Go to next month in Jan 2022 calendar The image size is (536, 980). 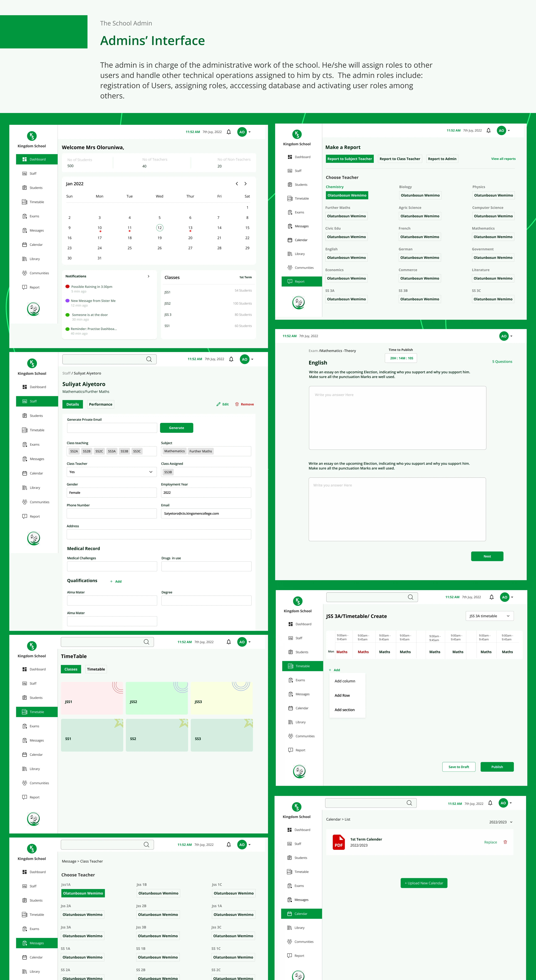246,184
